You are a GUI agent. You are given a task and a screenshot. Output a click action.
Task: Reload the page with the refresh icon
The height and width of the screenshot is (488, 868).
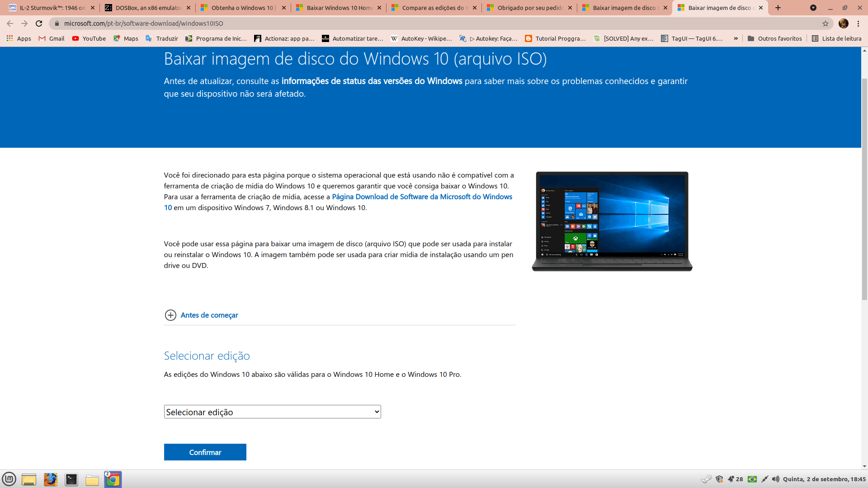point(39,23)
